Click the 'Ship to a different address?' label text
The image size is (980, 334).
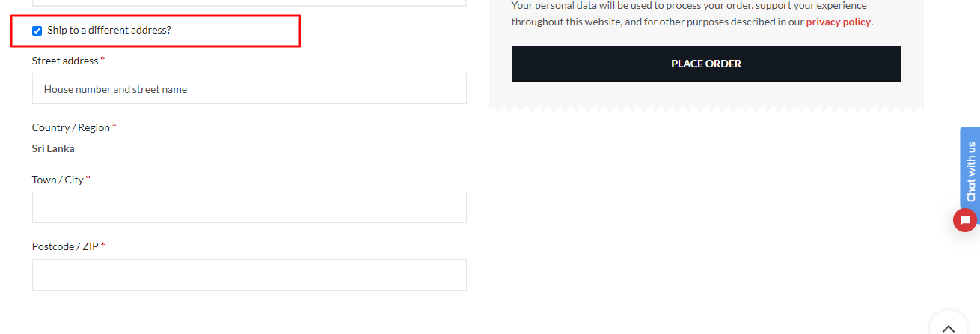(x=109, y=31)
